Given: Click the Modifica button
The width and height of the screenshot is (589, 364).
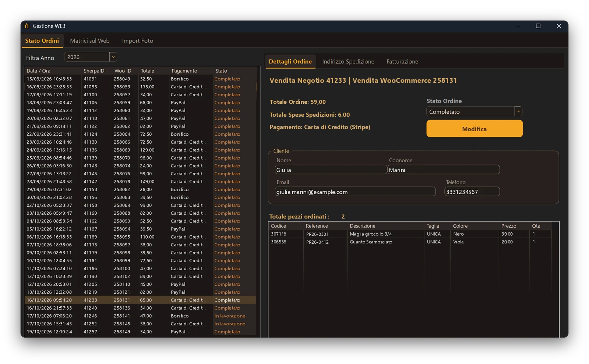Looking at the screenshot, I should (x=475, y=129).
